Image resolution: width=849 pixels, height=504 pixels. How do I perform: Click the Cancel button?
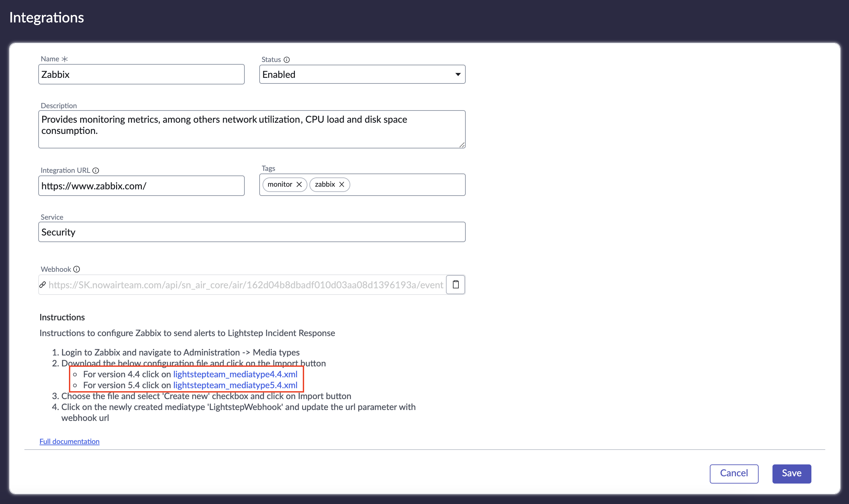point(734,473)
